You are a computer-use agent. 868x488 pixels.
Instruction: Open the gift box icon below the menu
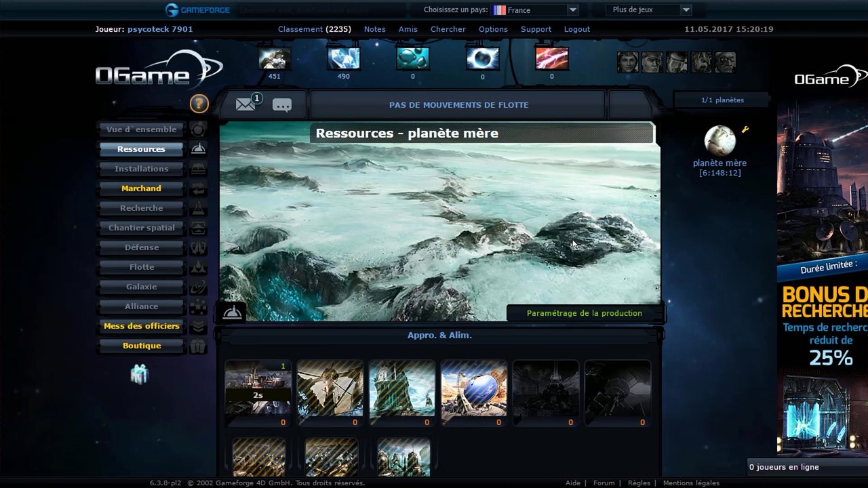pos(139,374)
